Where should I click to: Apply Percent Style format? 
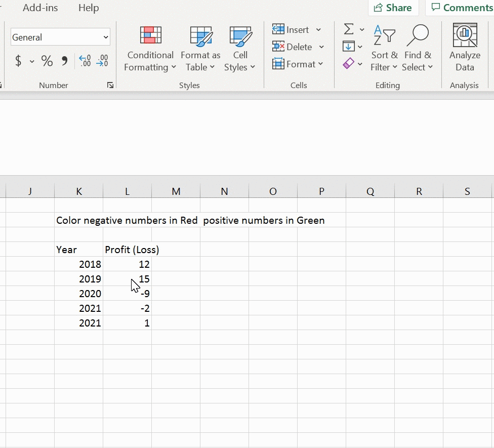pos(47,61)
